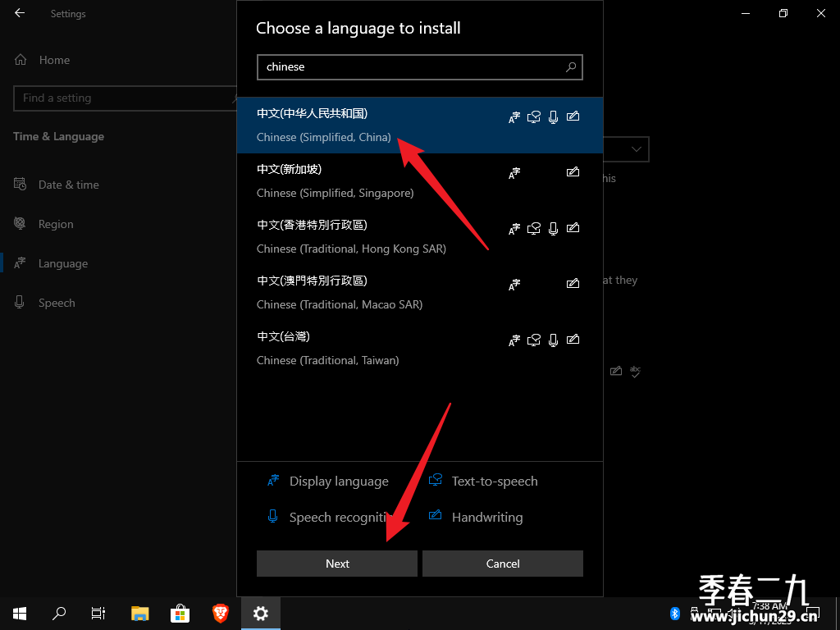840x630 pixels.
Task: Click handwriting icon on Taiwan row
Action: tap(573, 339)
